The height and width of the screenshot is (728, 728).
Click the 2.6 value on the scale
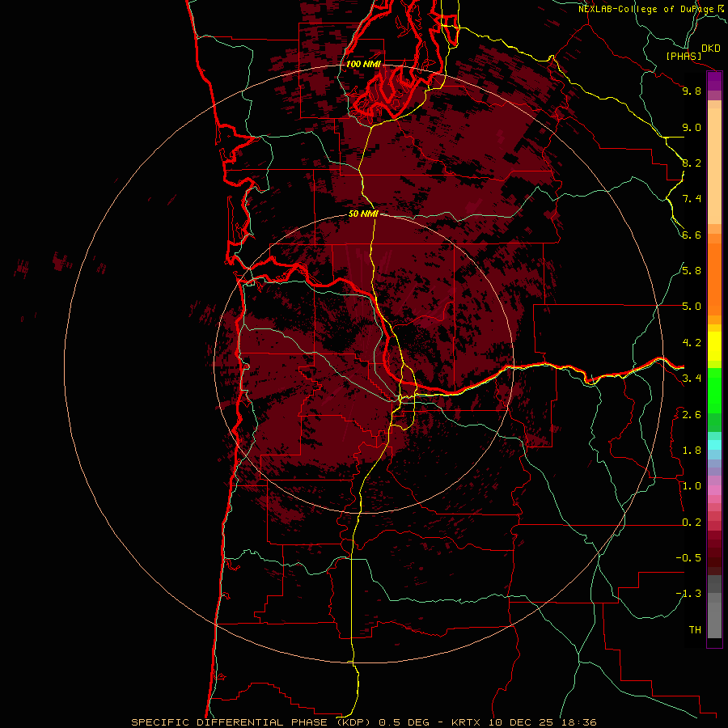tap(692, 415)
